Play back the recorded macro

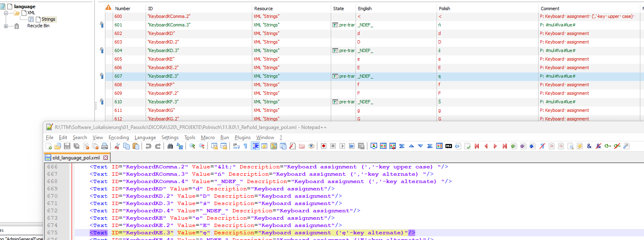click(x=343, y=146)
